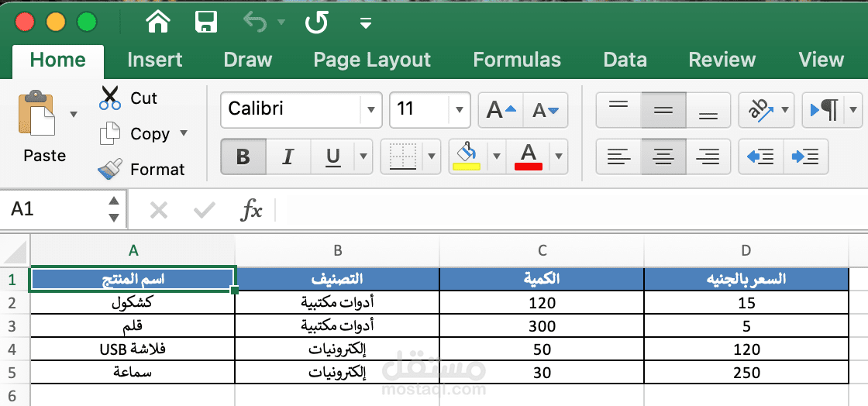The image size is (868, 406).
Task: Open the Undo history dropdown arrow
Action: point(281,22)
